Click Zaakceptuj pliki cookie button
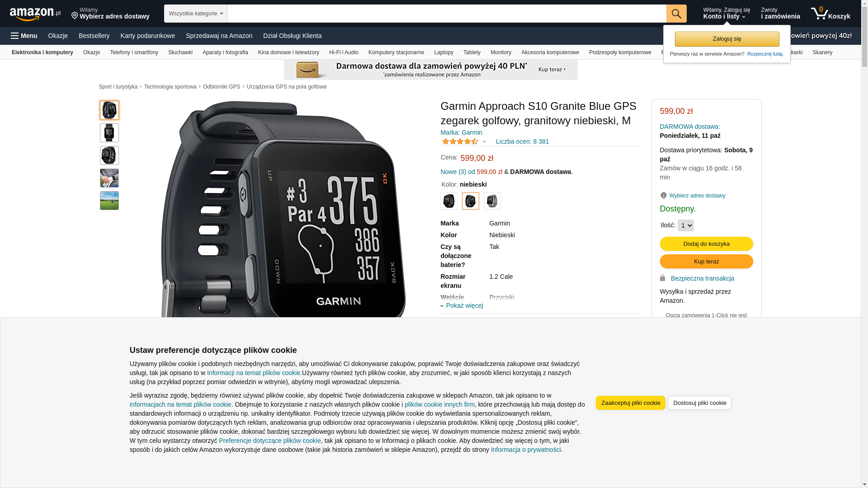Viewport: 868px width, 488px height. (630, 403)
